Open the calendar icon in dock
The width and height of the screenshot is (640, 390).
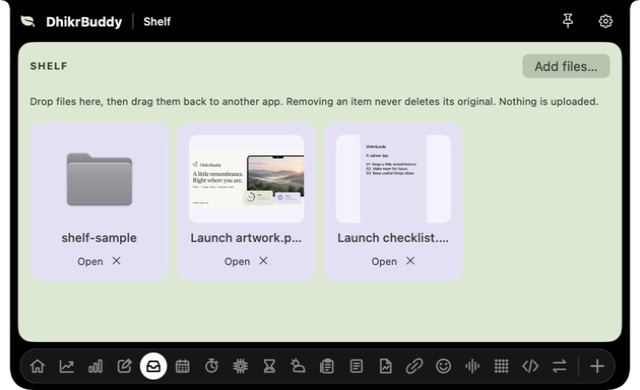182,366
